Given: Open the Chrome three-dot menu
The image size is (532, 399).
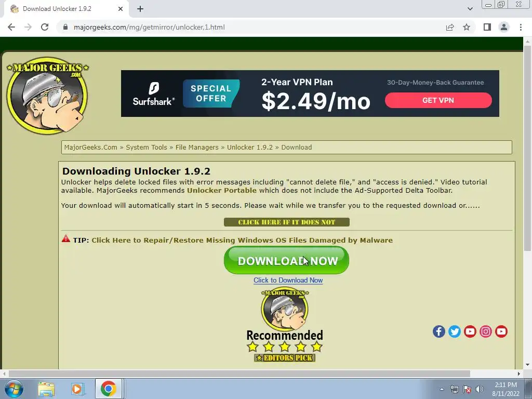Looking at the screenshot, I should 521,27.
